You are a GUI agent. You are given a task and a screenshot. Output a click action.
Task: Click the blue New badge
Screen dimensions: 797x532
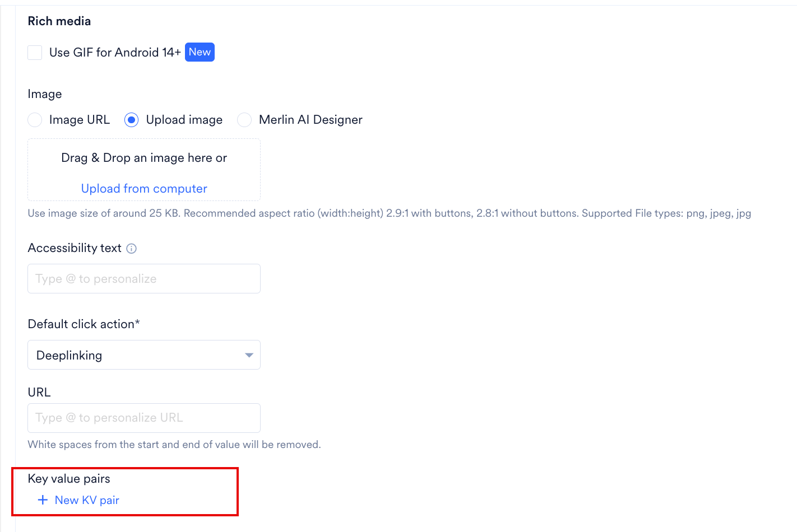200,52
